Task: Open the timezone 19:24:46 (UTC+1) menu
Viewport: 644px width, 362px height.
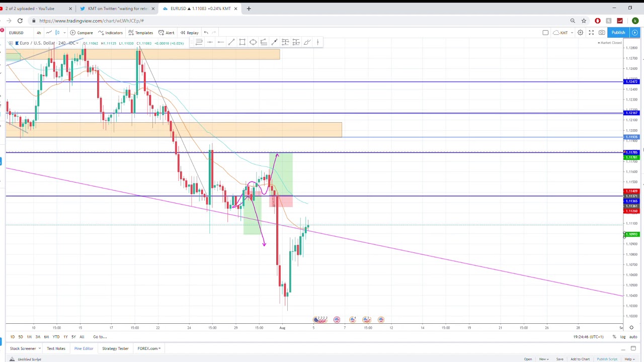Action: (588, 337)
